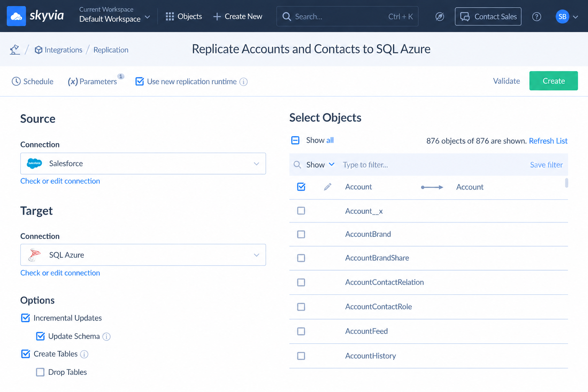Click the plus icon for Create New
This screenshot has height=392, width=588.
point(217,16)
